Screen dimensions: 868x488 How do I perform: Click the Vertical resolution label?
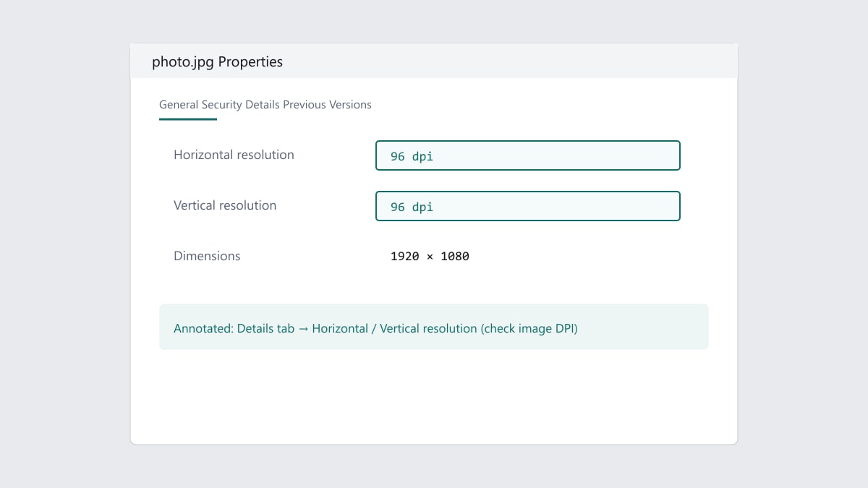coord(225,205)
